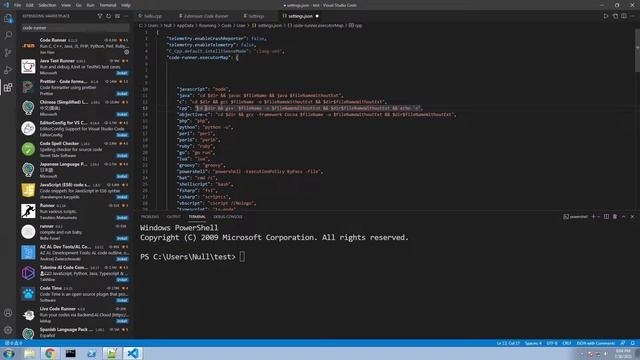Click the extensions search input field
The width and height of the screenshot is (640, 360).
pos(75,28)
